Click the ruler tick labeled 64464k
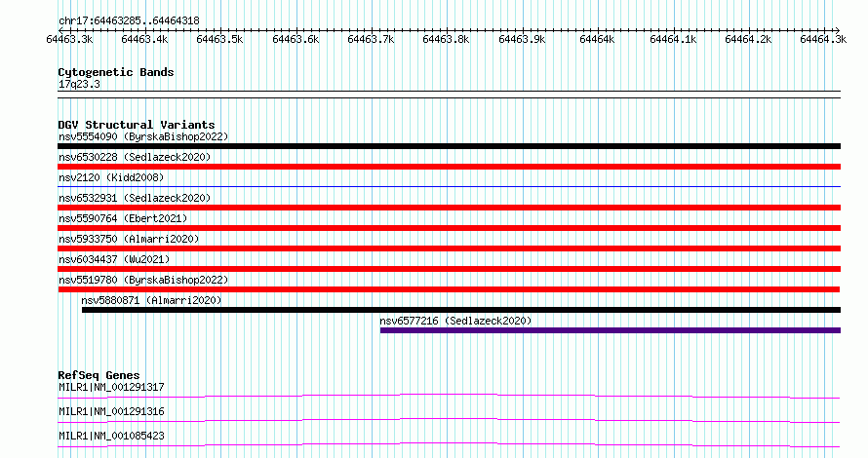Viewport: 868px width, 458px height. coord(597,40)
